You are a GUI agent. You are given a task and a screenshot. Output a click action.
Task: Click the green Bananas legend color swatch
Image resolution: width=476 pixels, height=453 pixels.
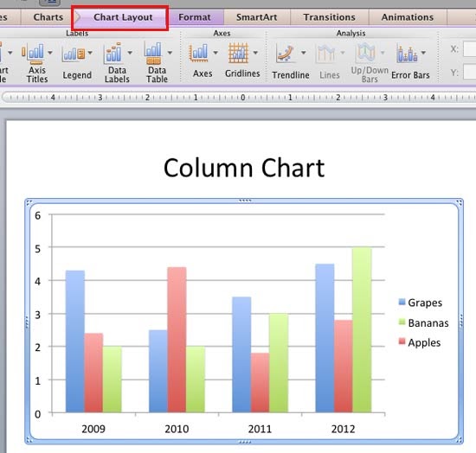coord(402,322)
